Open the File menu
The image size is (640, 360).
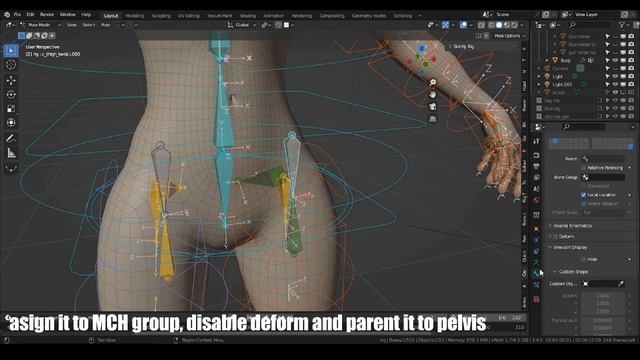click(17, 15)
